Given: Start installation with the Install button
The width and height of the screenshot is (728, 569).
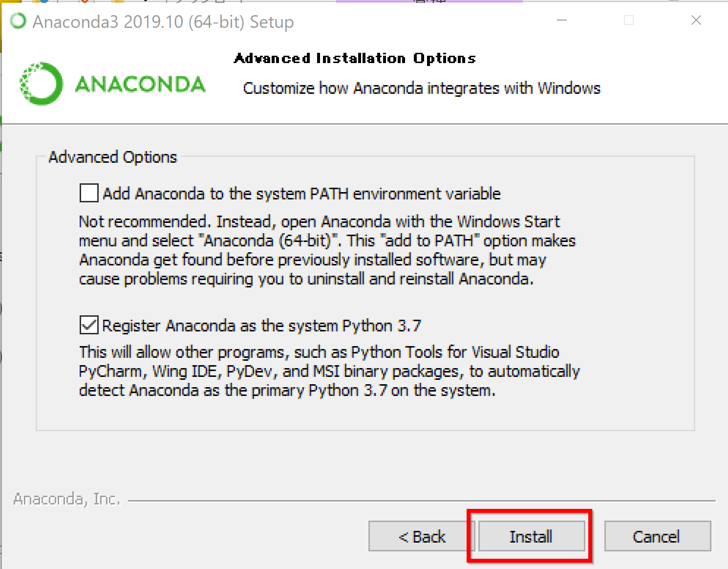Looking at the screenshot, I should pyautogui.click(x=531, y=536).
